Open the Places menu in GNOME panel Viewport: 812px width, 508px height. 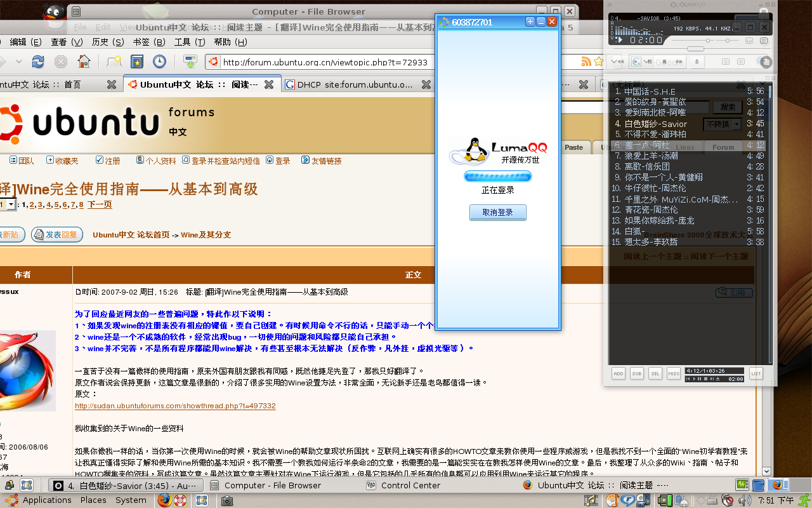click(93, 500)
